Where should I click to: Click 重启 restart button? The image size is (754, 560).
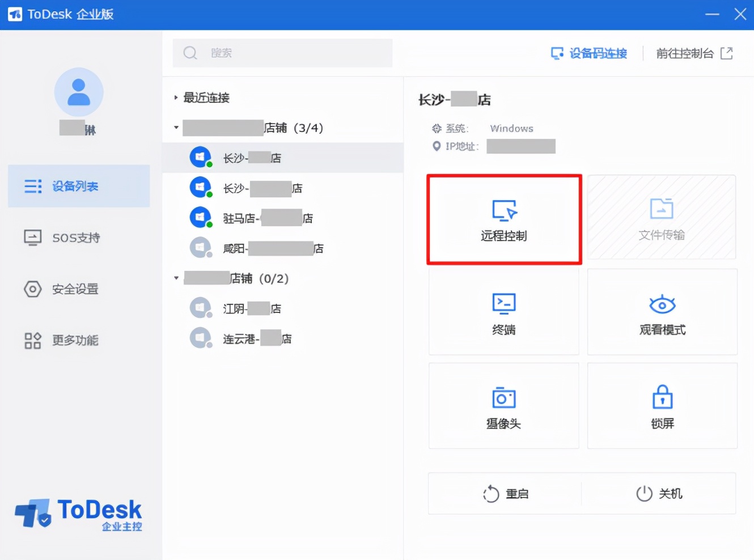click(x=505, y=494)
